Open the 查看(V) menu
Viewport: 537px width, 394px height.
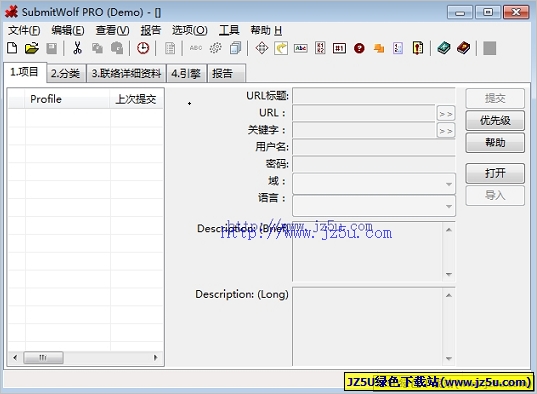tap(112, 30)
